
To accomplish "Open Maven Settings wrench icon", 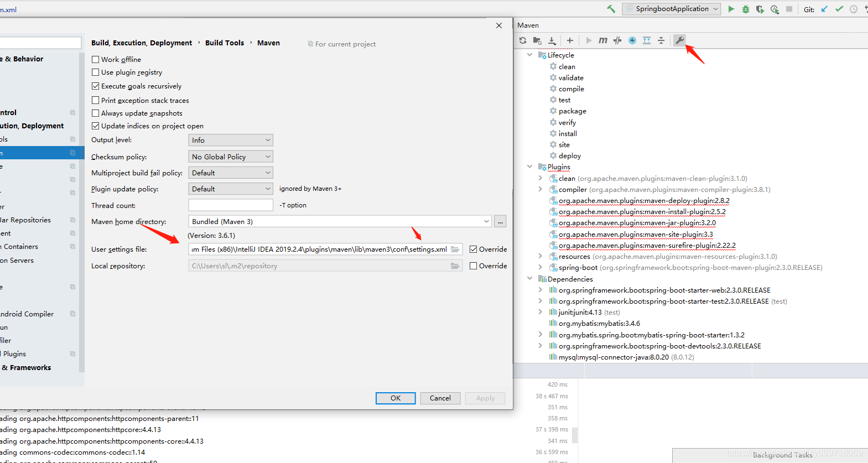I will coord(680,40).
